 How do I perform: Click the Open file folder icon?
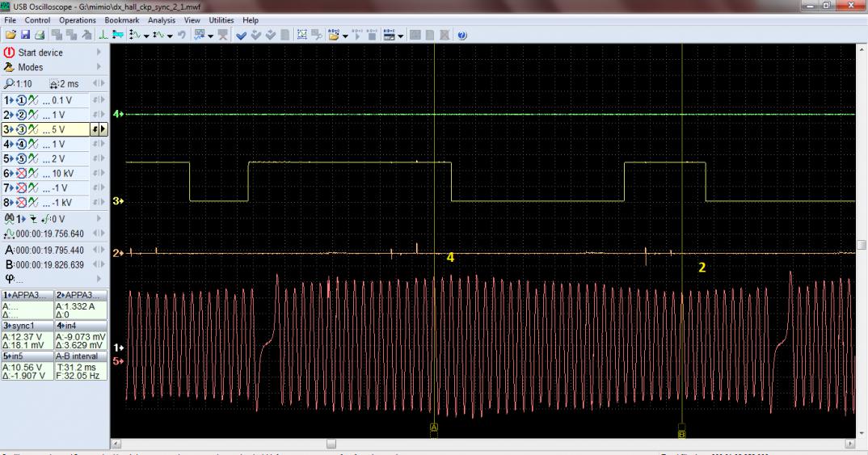click(x=11, y=36)
